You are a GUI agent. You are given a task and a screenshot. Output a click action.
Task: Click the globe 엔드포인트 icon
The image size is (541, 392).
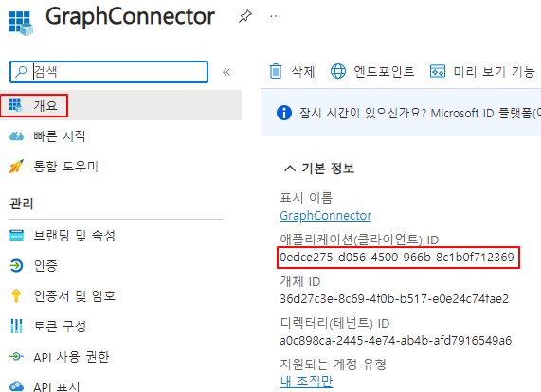[338, 71]
